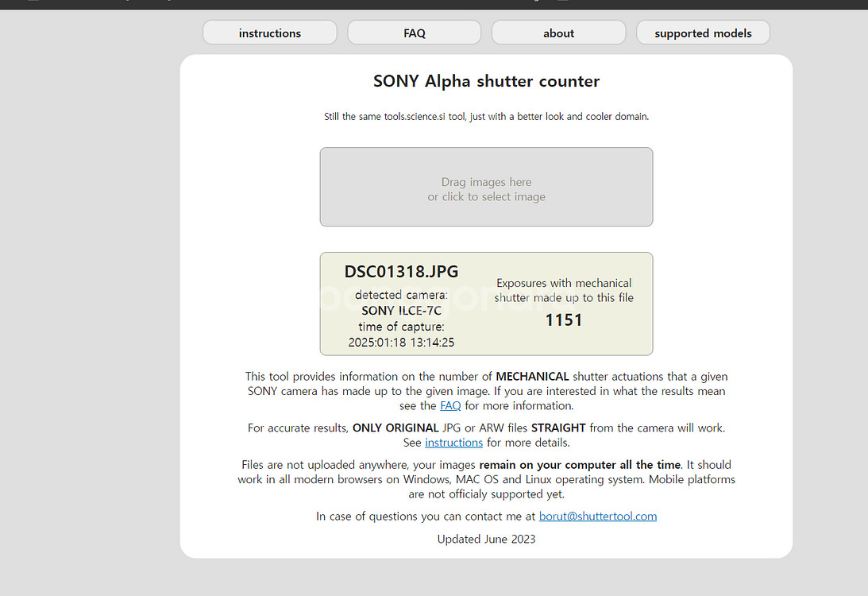Select the DSC01318.JPG file name
This screenshot has height=596, width=868.
click(401, 272)
